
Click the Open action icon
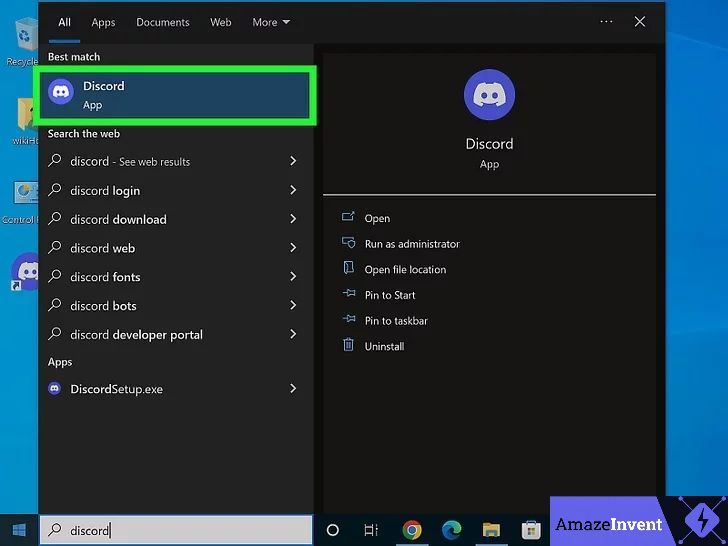348,217
